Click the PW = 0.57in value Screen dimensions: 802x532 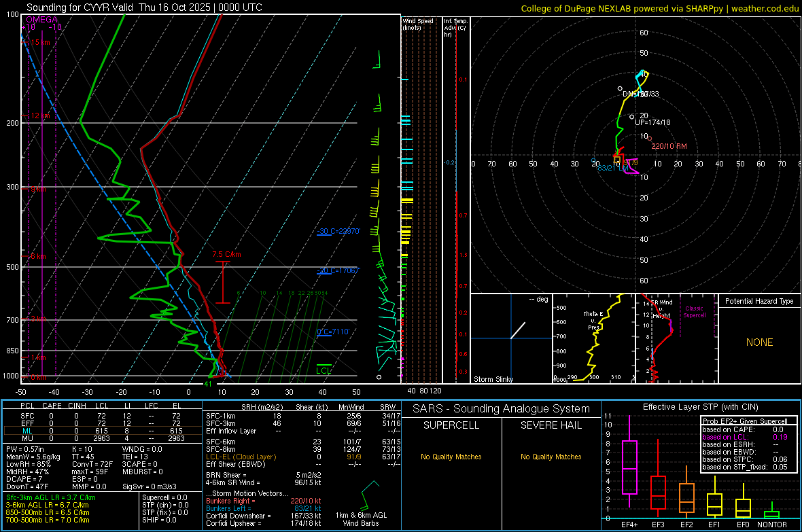pos(25,449)
